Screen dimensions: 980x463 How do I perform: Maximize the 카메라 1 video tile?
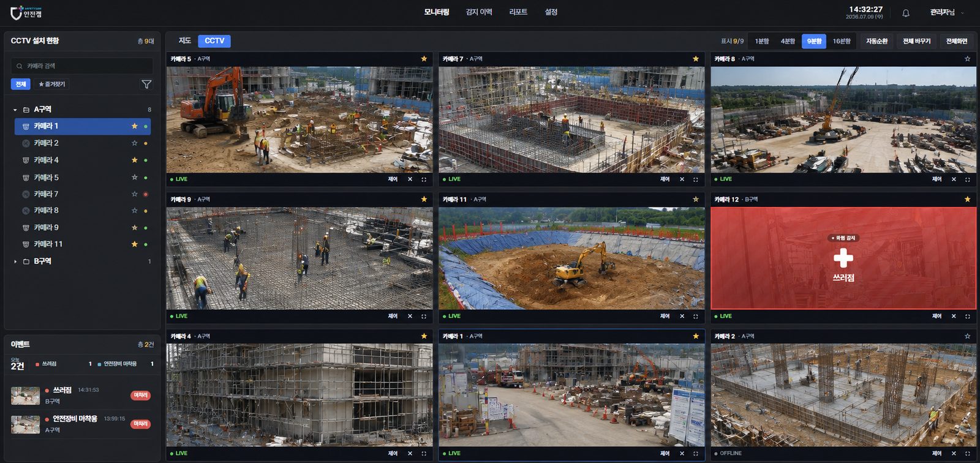tap(695, 454)
